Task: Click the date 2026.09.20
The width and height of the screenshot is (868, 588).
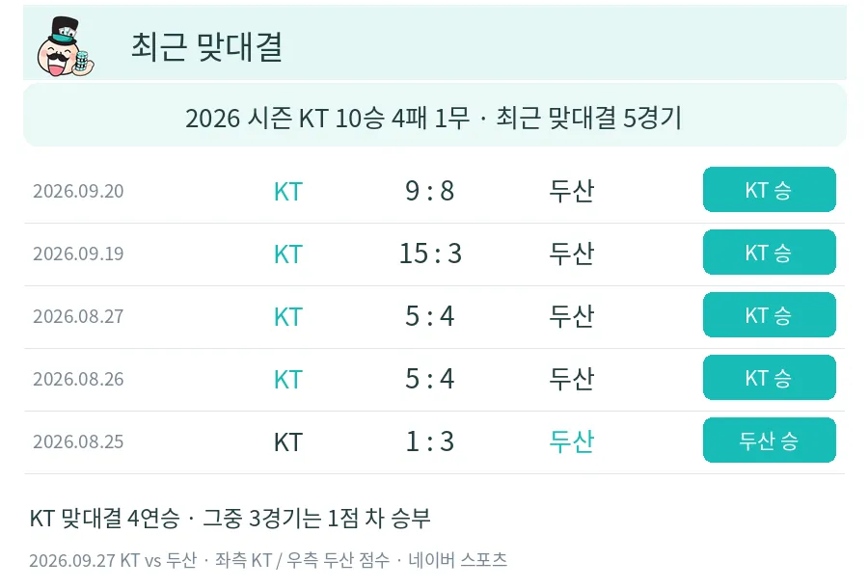Action: [x=78, y=191]
